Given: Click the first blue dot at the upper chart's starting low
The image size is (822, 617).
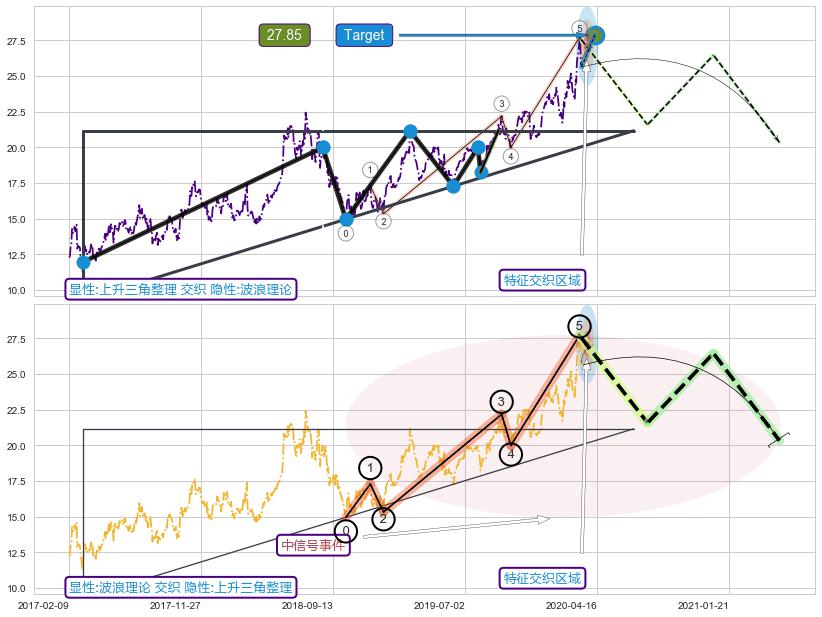Looking at the screenshot, I should (x=83, y=262).
